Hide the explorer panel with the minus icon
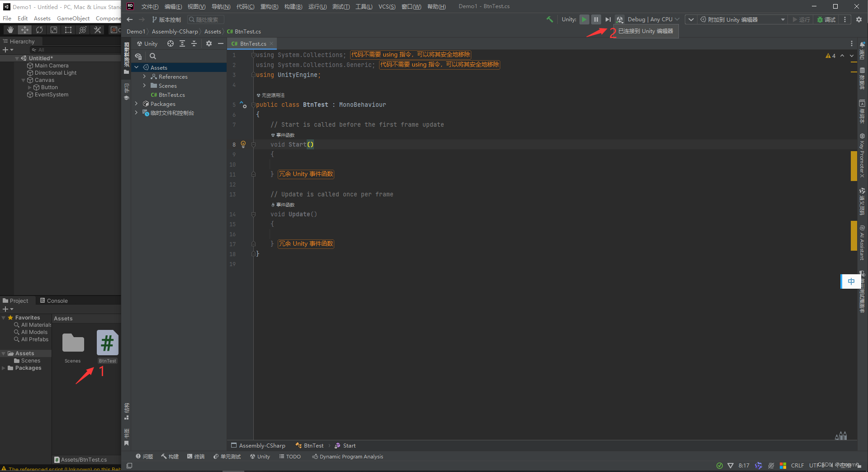Viewport: 868px width, 472px height. point(220,43)
